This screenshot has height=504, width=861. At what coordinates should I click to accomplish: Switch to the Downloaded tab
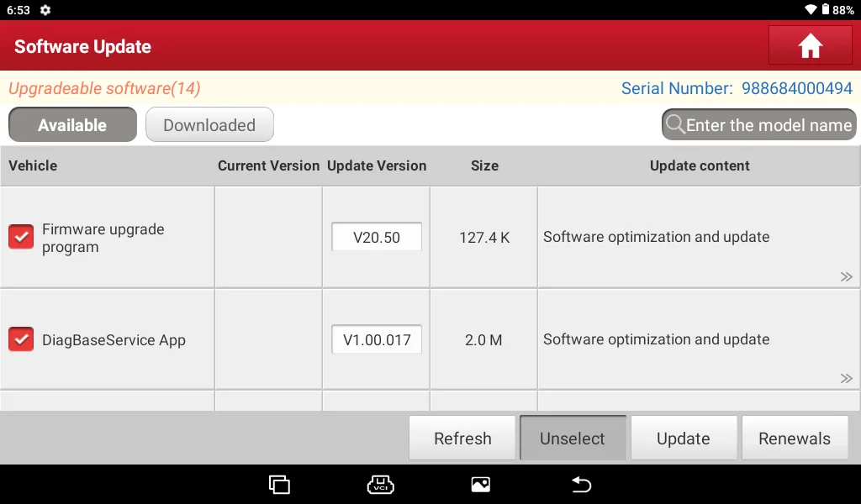tap(209, 124)
